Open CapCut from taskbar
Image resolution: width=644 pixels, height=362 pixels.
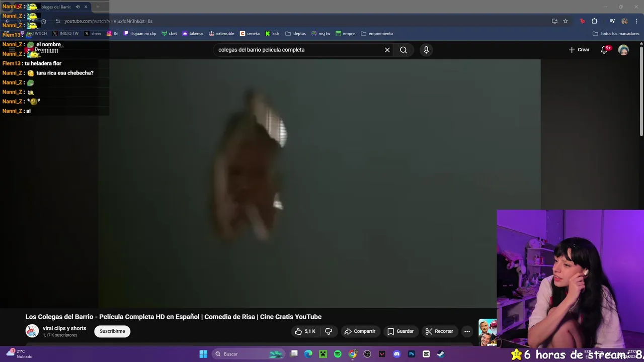(x=426, y=354)
